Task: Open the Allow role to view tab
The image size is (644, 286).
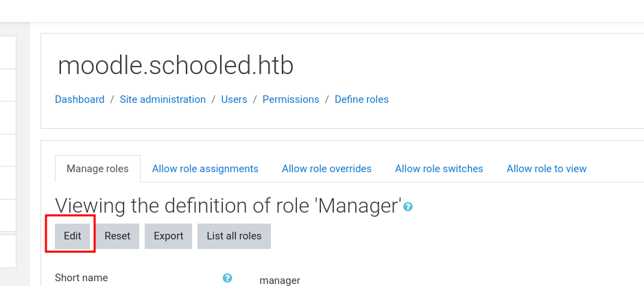Action: coord(547,169)
